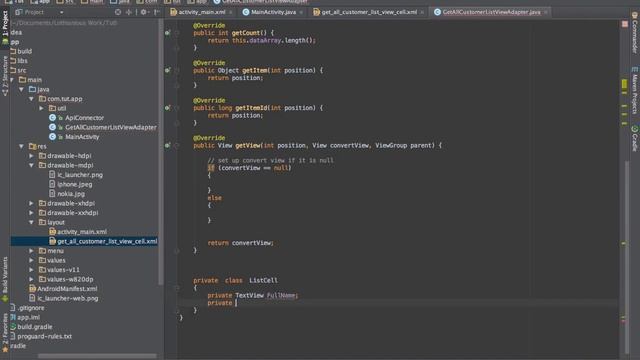640x360 pixels.
Task: Click the scroll-from-source target icon
Action: pyautogui.click(x=118, y=12)
